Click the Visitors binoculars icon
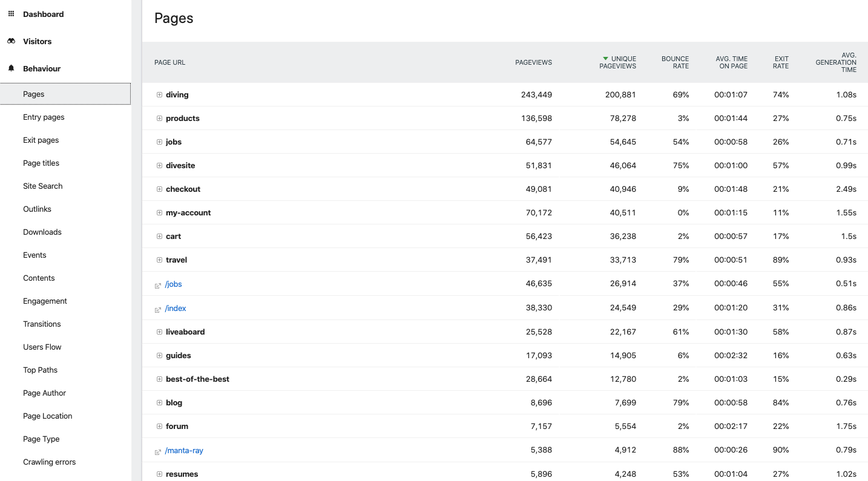Viewport: 868px width, 481px height. point(11,41)
